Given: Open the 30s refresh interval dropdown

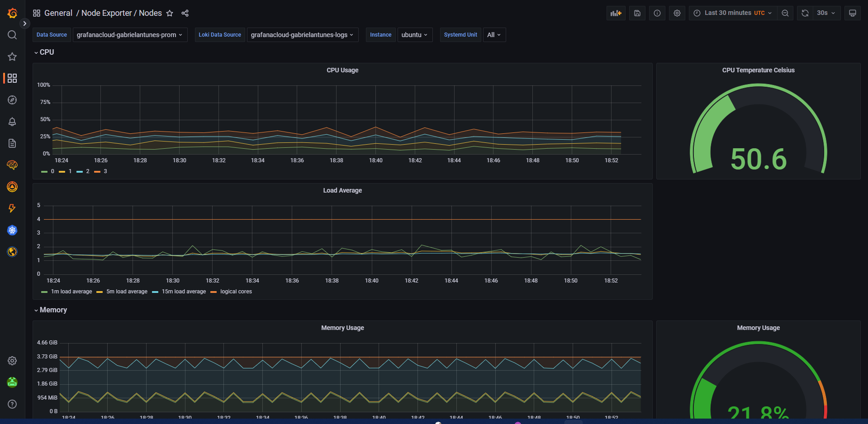Looking at the screenshot, I should [826, 13].
